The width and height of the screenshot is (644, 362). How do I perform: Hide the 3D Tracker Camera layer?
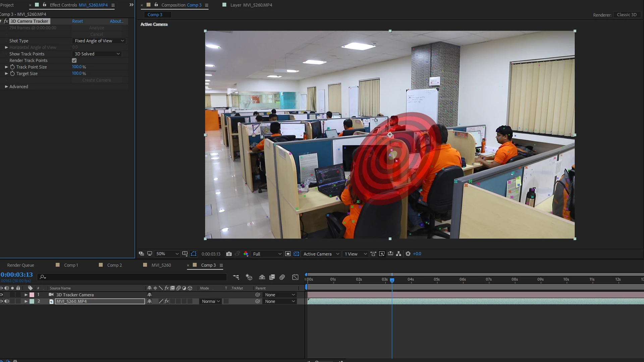click(1, 295)
